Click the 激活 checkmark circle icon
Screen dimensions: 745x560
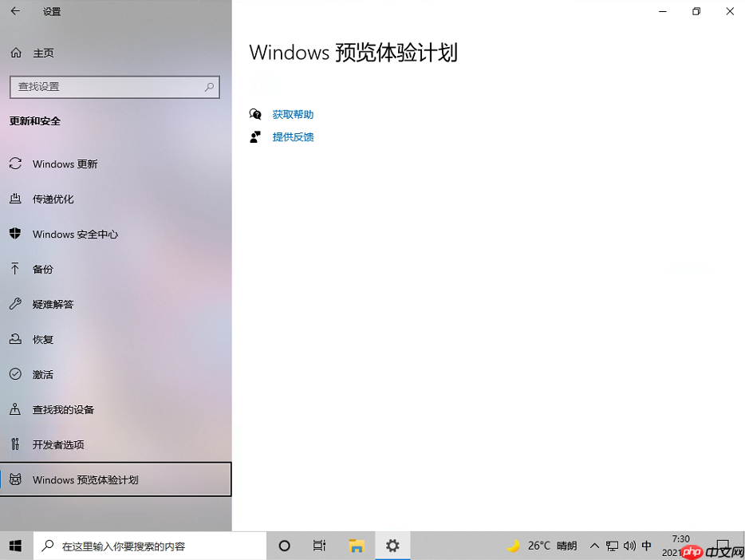[x=15, y=374]
